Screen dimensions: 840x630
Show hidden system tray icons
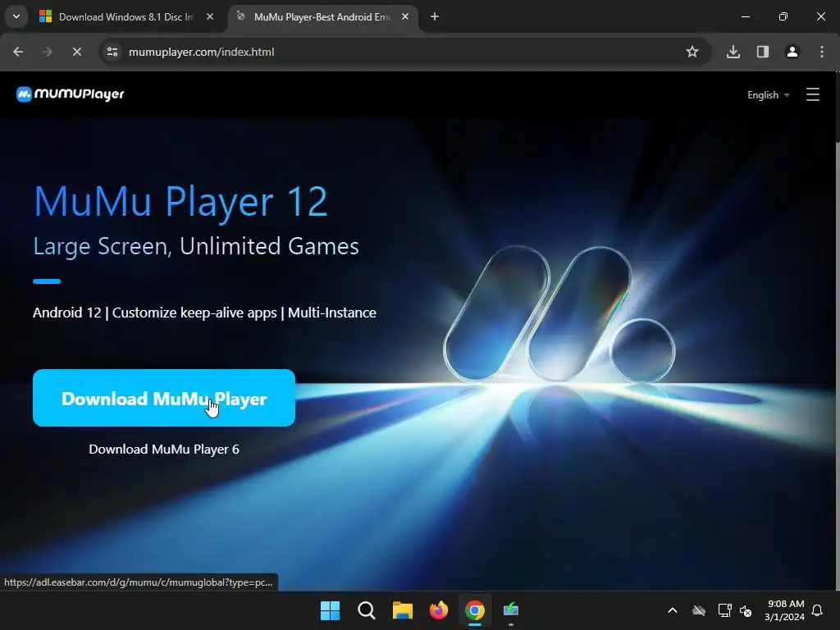coord(673,610)
